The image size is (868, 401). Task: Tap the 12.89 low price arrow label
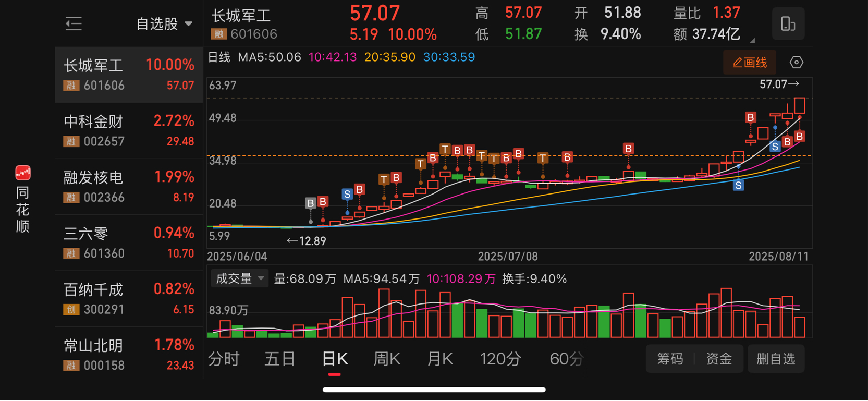[307, 241]
